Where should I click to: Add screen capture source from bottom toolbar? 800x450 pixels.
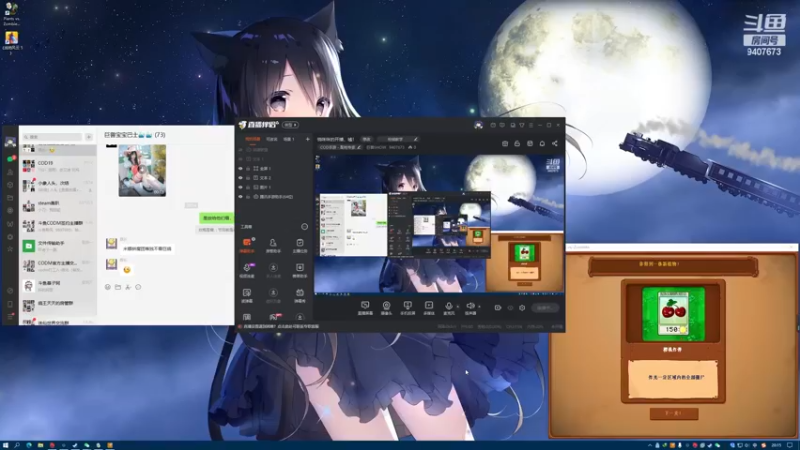(x=365, y=308)
